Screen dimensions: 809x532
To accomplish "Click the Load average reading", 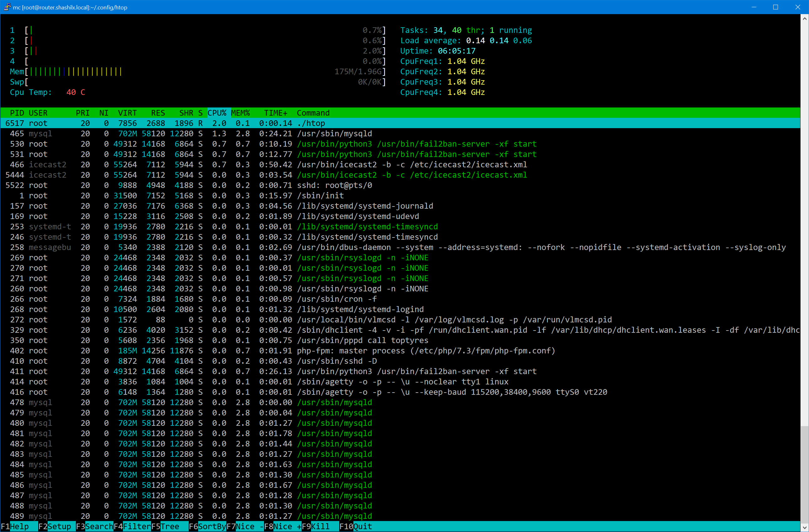I will coord(466,40).
